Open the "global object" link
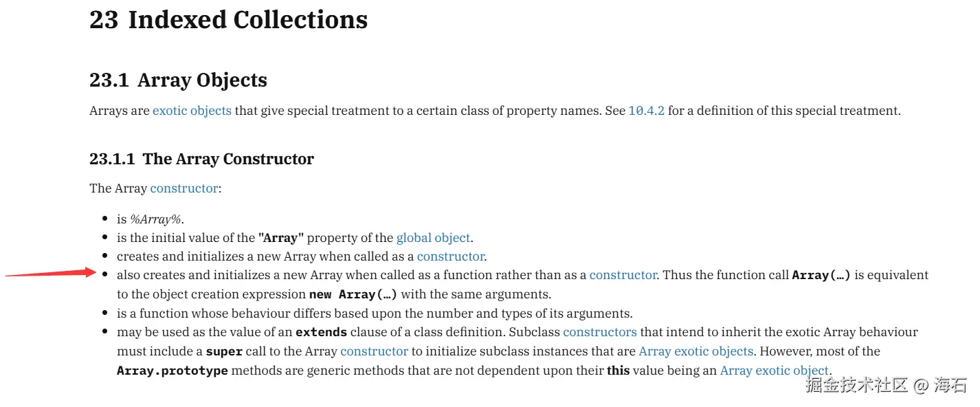The width and height of the screenshot is (980, 407). [434, 238]
